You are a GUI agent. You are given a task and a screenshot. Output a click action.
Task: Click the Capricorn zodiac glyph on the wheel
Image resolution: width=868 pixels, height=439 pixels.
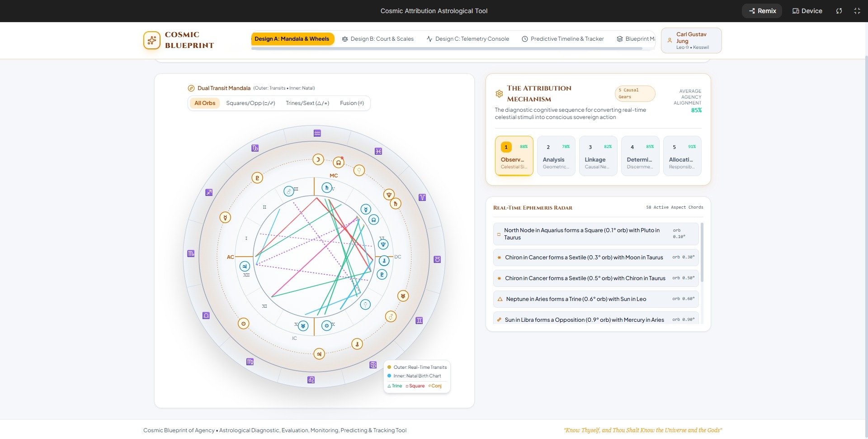(x=255, y=148)
